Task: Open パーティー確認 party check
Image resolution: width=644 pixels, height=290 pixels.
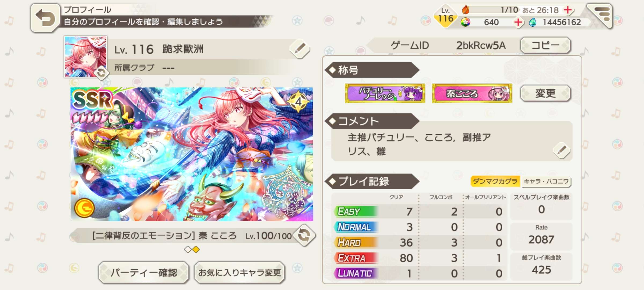Action: tap(144, 273)
